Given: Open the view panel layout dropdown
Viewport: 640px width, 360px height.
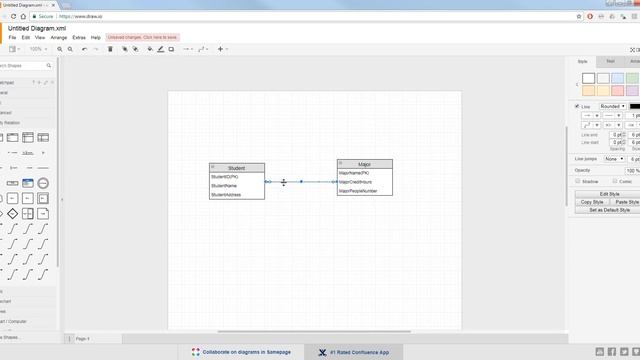Looking at the screenshot, I should tap(15, 49).
